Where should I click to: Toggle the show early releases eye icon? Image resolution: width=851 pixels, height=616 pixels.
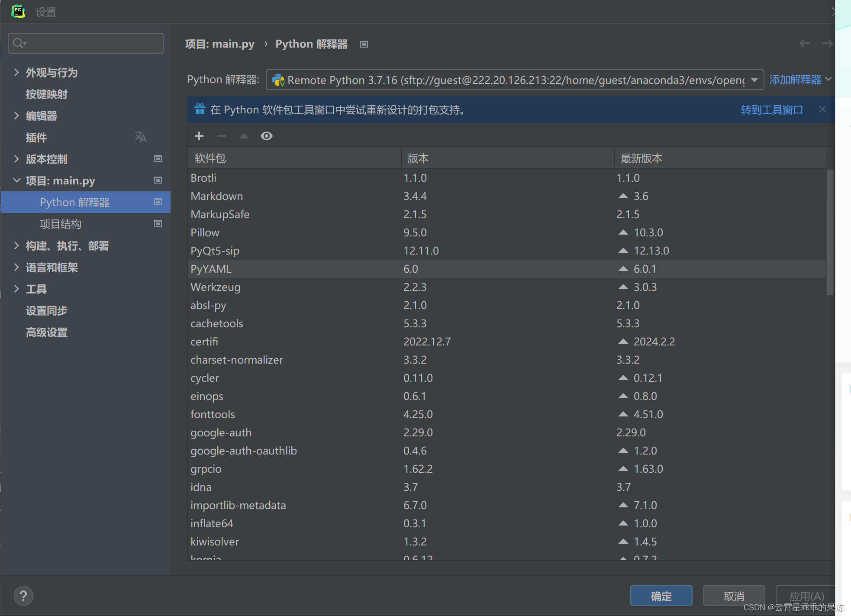click(267, 136)
